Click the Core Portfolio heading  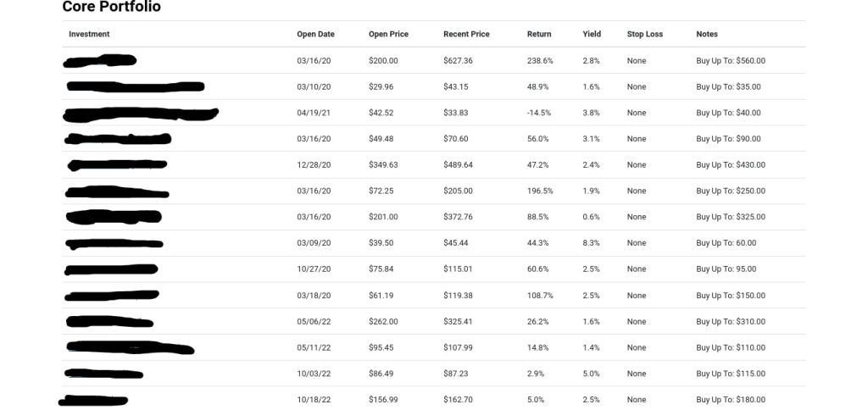pos(111,8)
